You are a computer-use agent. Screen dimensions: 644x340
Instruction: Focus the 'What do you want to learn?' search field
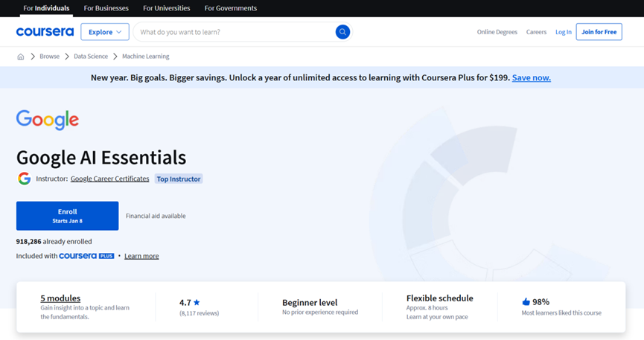235,32
